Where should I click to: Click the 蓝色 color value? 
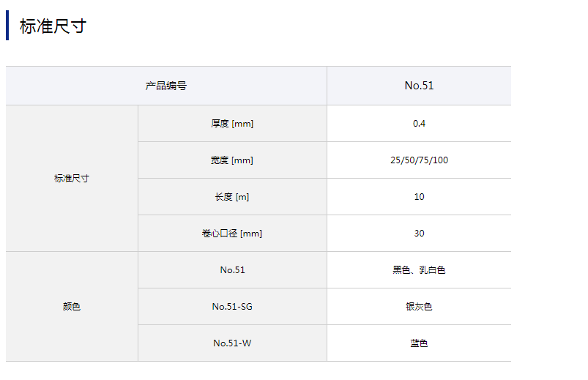coord(419,343)
